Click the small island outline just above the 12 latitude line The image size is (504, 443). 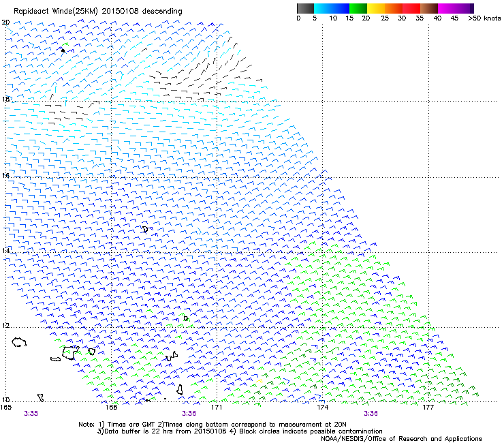pos(185,318)
